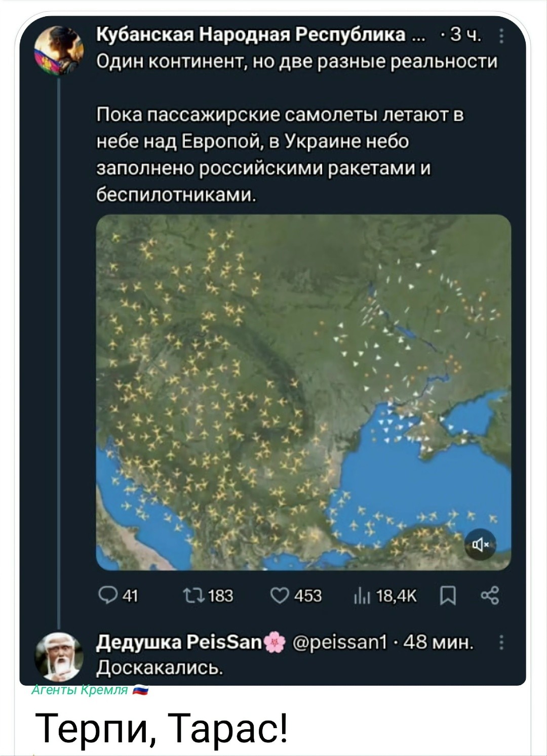Image resolution: width=547 pixels, height=756 pixels.
Task: Like the post with 453 likes
Action: coord(279,596)
